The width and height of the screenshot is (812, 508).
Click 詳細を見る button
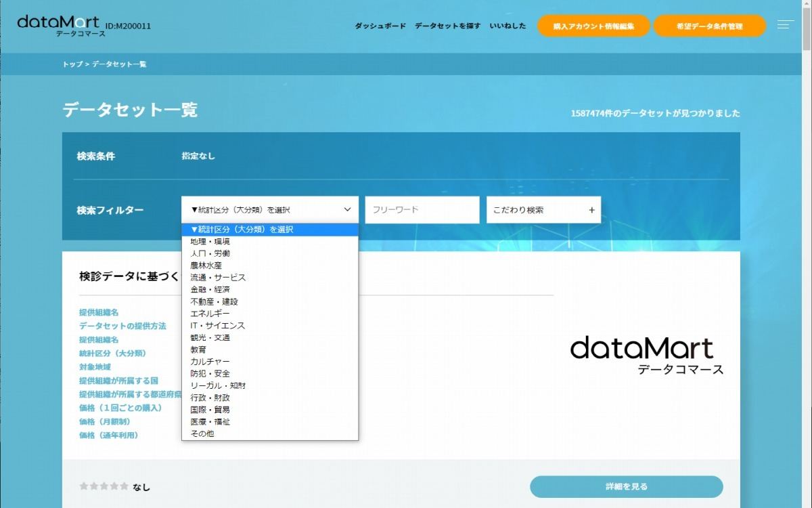pos(627,486)
